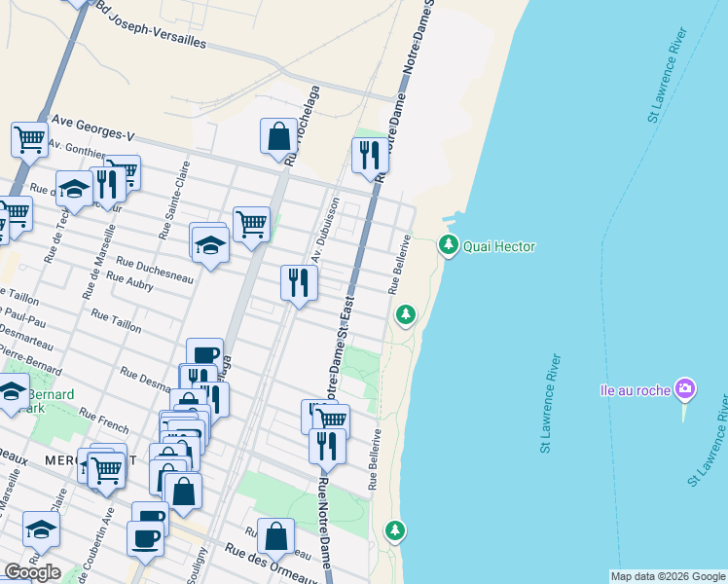Click the Rue French street label
The height and width of the screenshot is (584, 728).
coord(103,420)
